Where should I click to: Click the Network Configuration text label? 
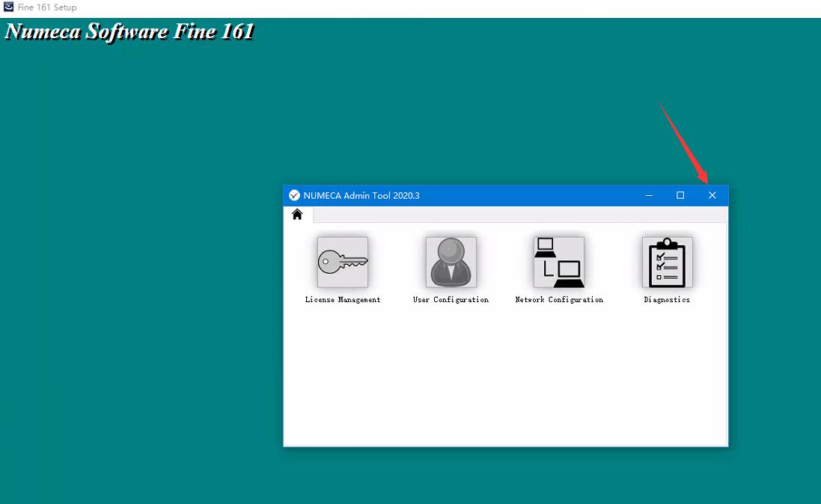tap(559, 300)
